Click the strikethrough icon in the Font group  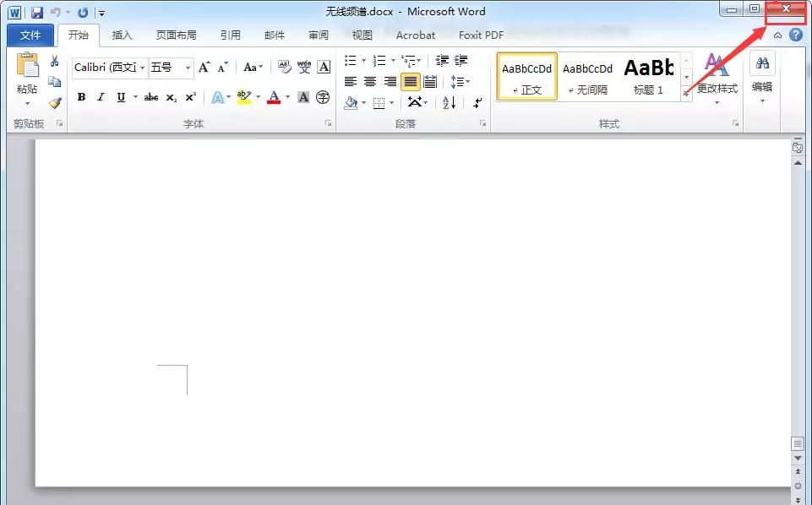pos(152,97)
